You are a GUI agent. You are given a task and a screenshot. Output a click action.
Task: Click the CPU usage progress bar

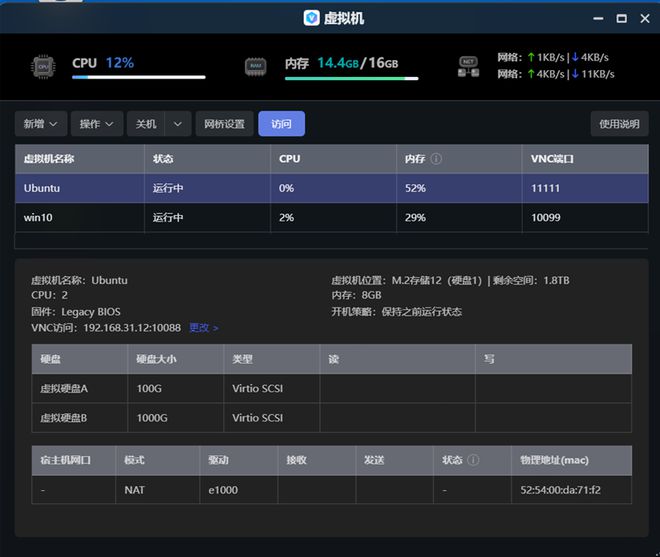click(138, 77)
